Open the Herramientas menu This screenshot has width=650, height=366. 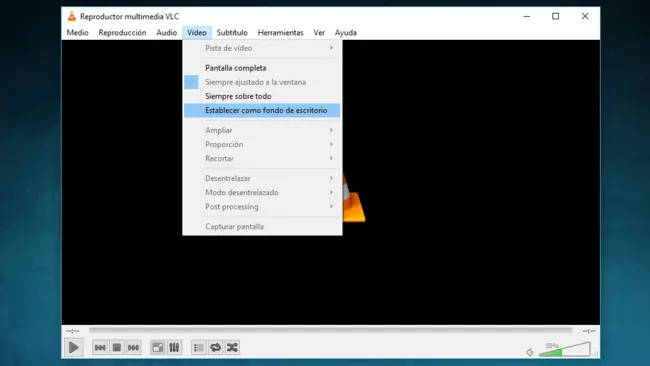pyautogui.click(x=281, y=32)
